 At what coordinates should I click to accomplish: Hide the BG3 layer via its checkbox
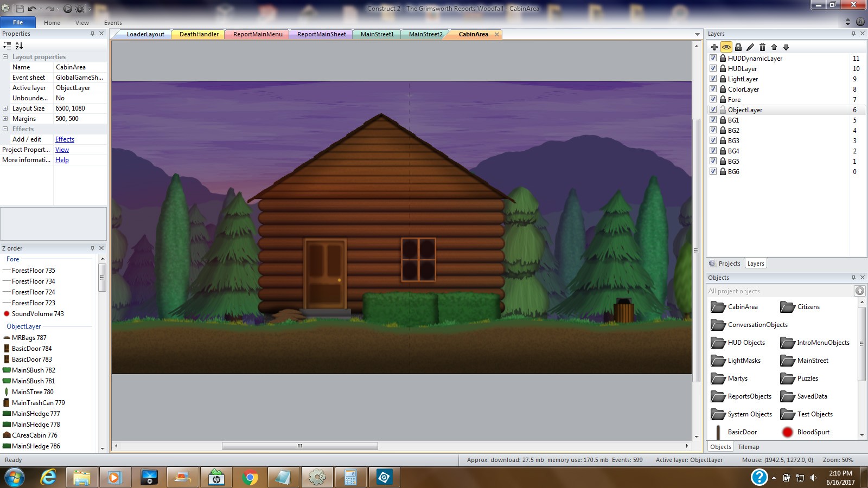(713, 141)
